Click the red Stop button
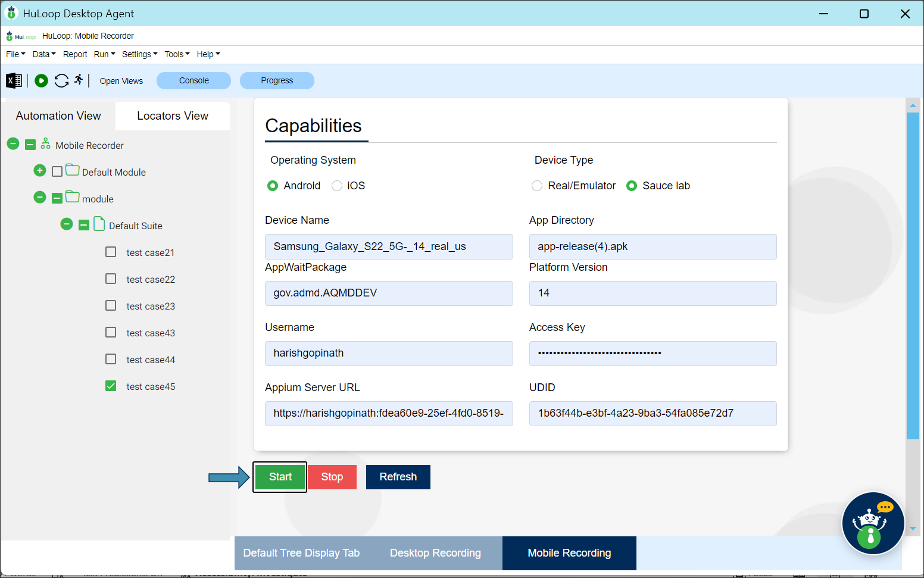 click(x=332, y=477)
